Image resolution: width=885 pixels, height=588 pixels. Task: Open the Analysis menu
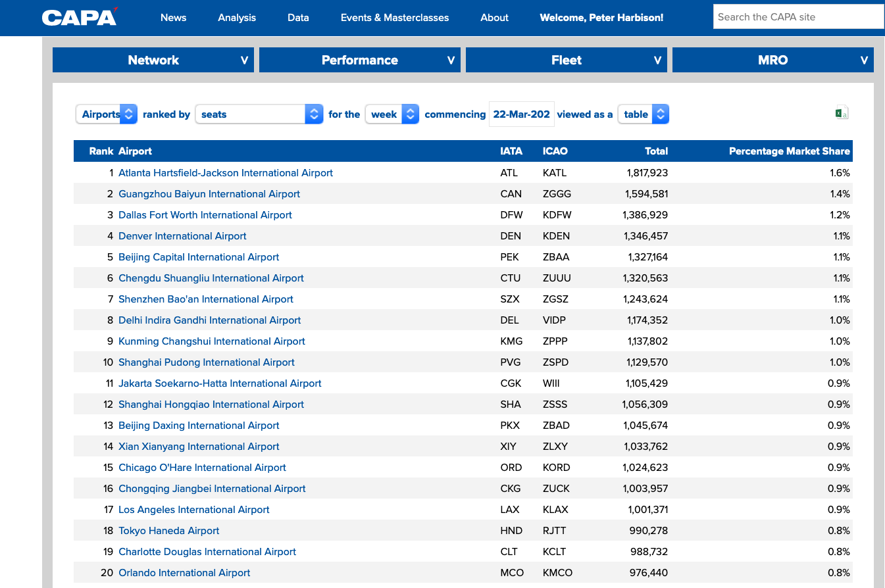coord(237,18)
